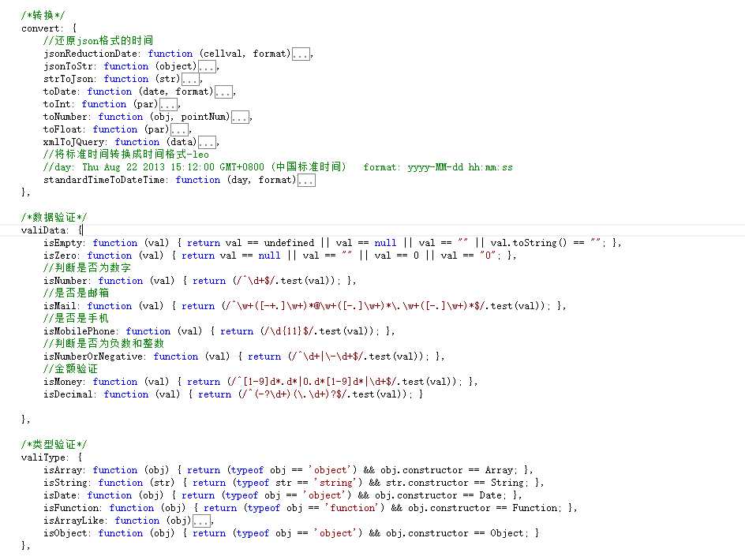Click the 'isNumber' function name
Screen dimensions: 745x560
[x=65, y=281]
